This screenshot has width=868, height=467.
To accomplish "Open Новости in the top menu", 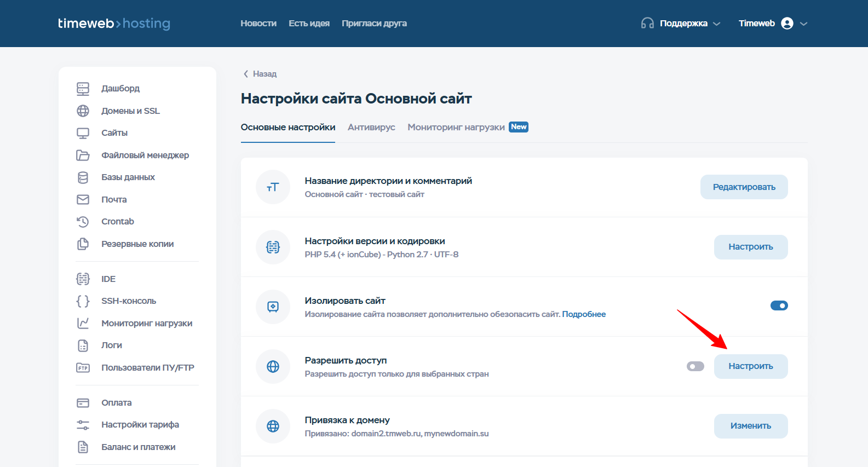I will tap(258, 23).
